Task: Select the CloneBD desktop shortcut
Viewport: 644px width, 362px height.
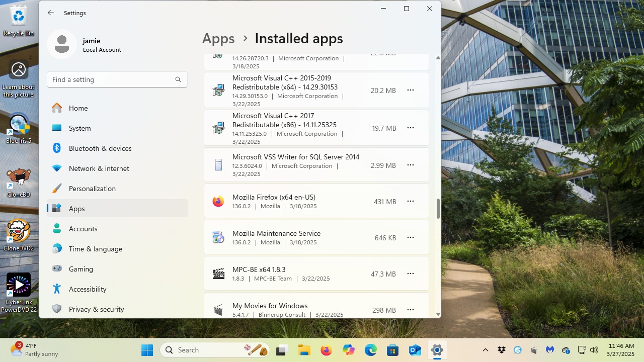Action: [x=19, y=183]
